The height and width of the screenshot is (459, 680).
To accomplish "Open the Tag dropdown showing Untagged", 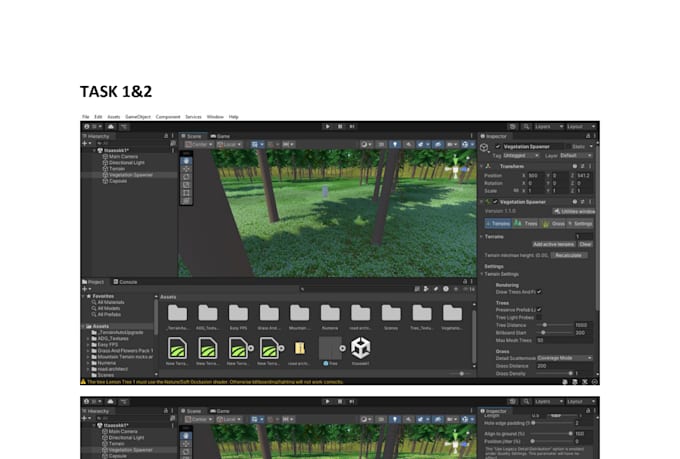I will point(521,155).
